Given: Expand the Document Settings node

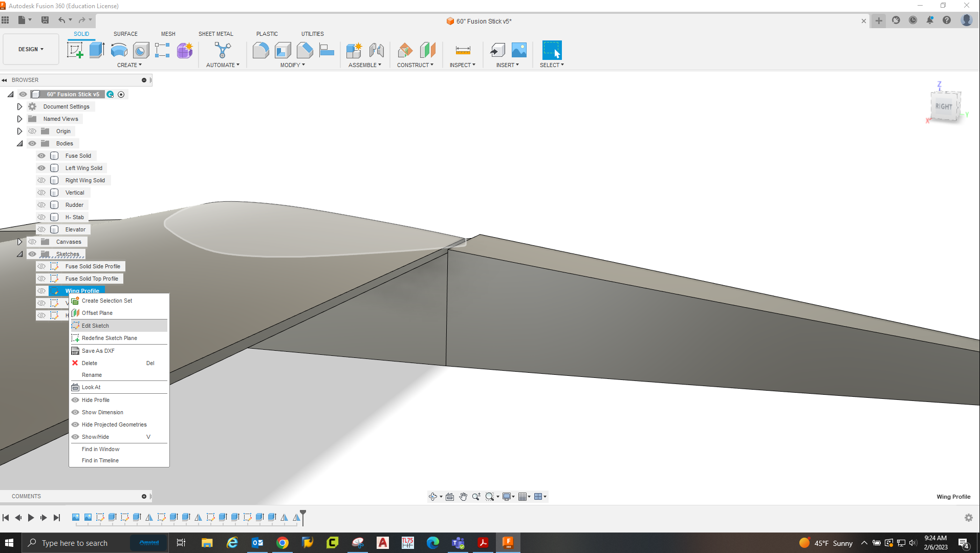Looking at the screenshot, I should coord(19,107).
